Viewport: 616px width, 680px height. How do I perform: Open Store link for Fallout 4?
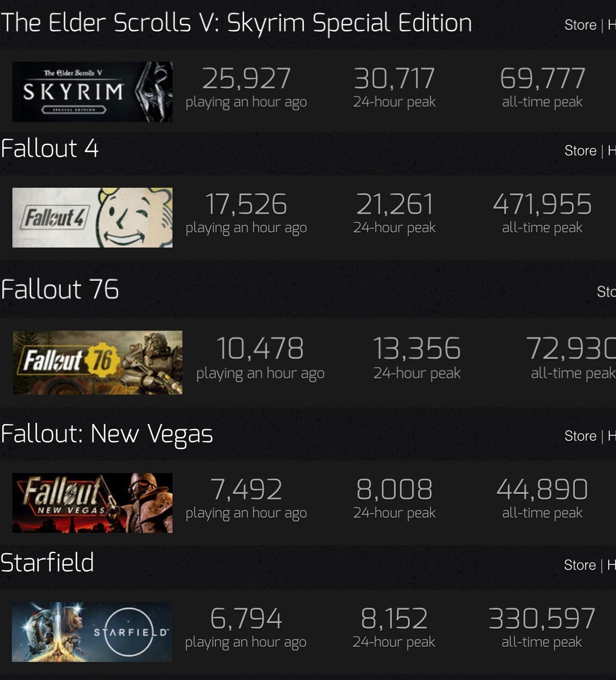tap(580, 151)
